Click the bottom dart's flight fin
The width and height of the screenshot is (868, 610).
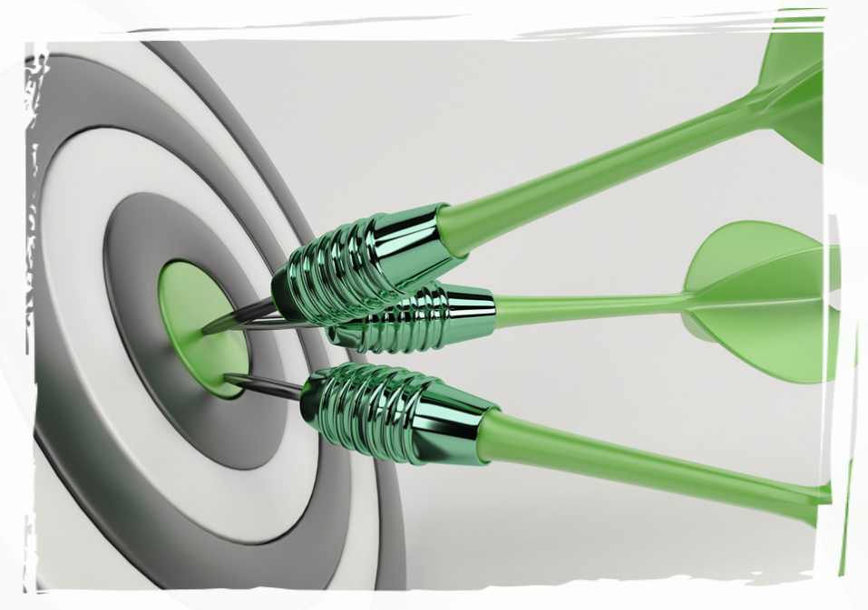click(848, 526)
